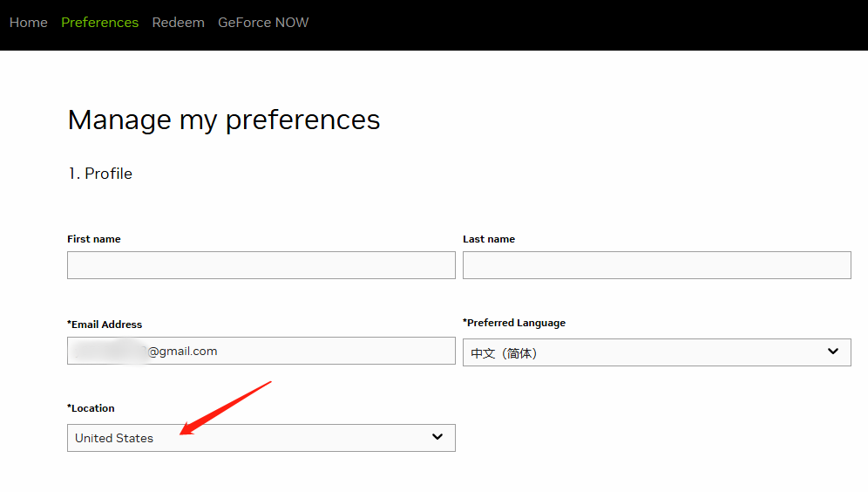Select the United States value text
The width and height of the screenshot is (868, 492).
[x=114, y=438]
